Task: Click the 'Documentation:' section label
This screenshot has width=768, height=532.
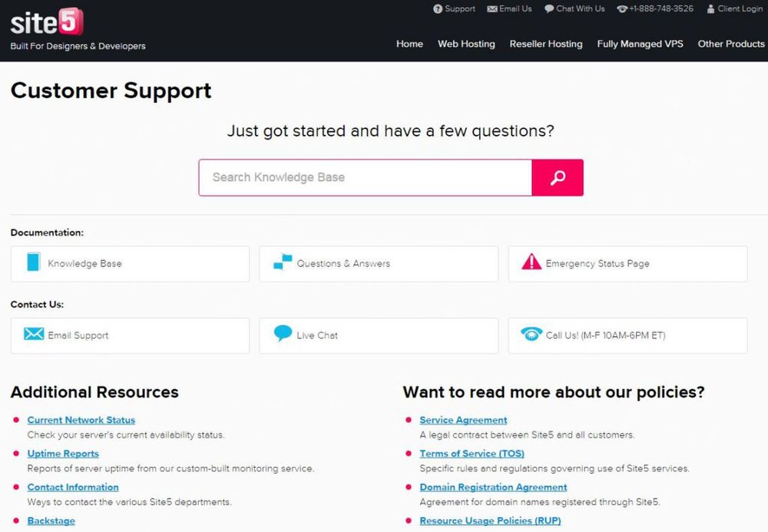Action: (47, 233)
